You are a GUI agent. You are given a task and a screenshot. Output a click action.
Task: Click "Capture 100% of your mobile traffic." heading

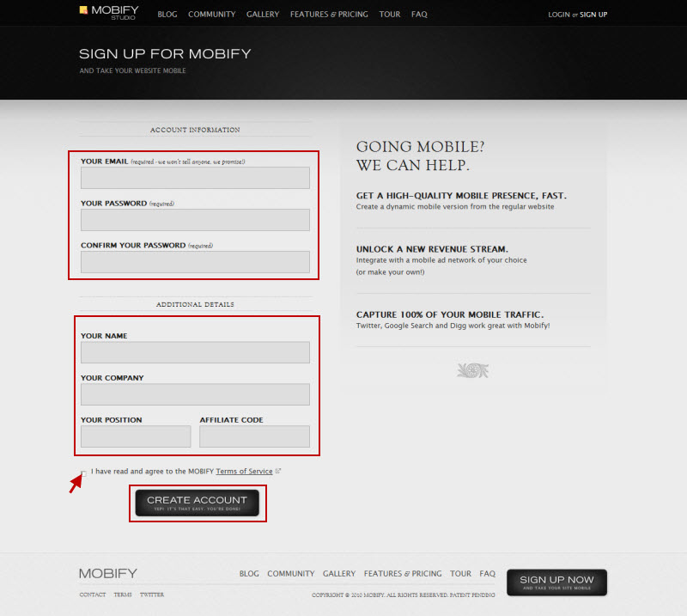[450, 314]
